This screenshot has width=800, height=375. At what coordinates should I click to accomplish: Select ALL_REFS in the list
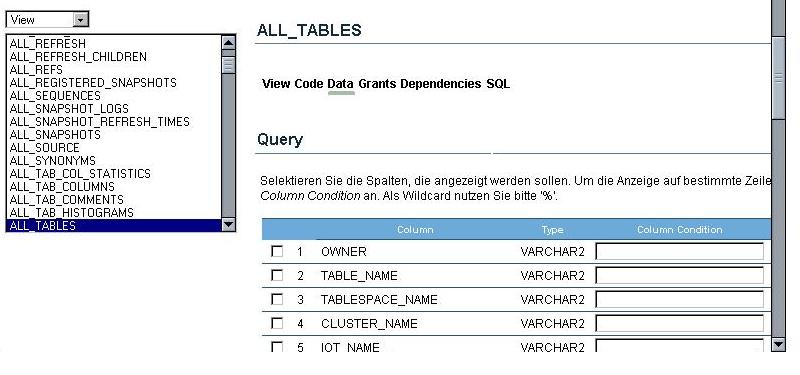36,69
